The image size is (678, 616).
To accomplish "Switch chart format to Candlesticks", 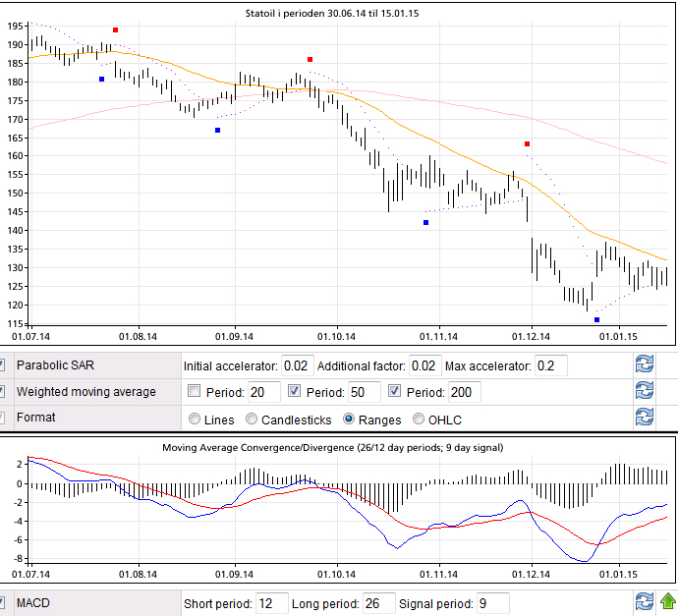I will tap(253, 419).
